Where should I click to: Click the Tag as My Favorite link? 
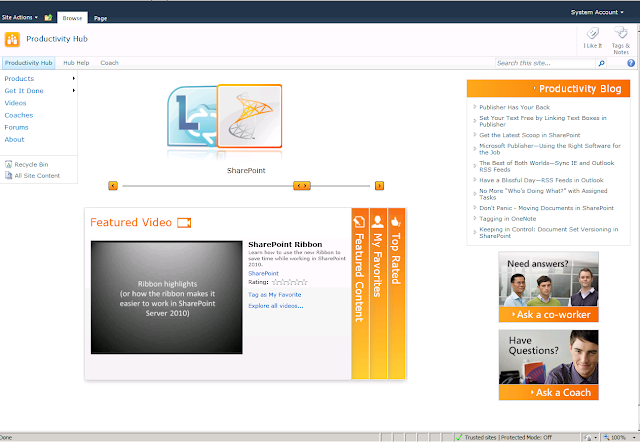point(275,295)
